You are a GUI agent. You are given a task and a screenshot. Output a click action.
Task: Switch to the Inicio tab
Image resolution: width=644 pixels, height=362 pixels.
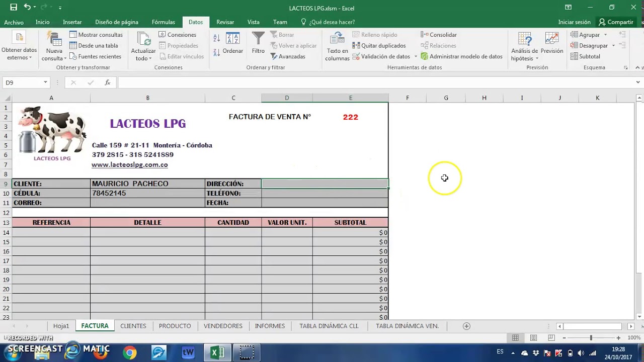42,22
